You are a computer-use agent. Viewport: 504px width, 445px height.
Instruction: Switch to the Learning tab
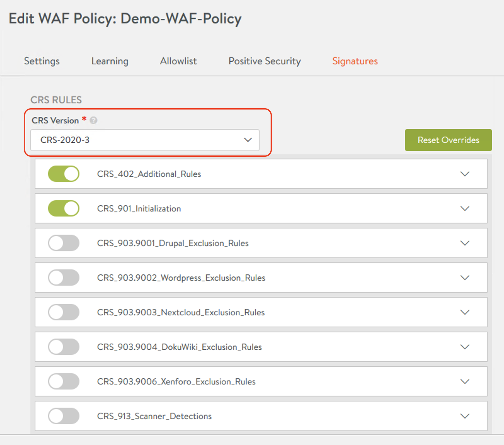pyautogui.click(x=110, y=61)
